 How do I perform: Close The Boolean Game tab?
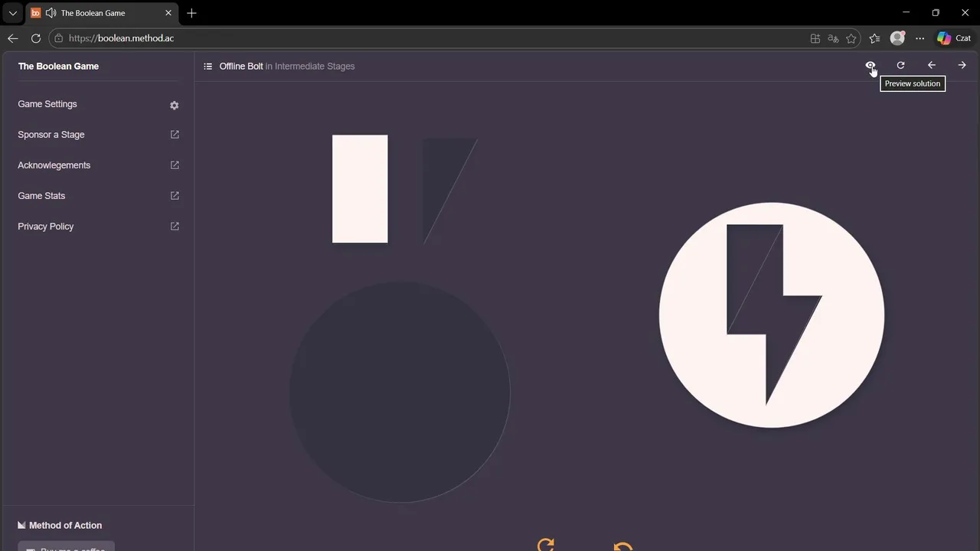(x=168, y=13)
